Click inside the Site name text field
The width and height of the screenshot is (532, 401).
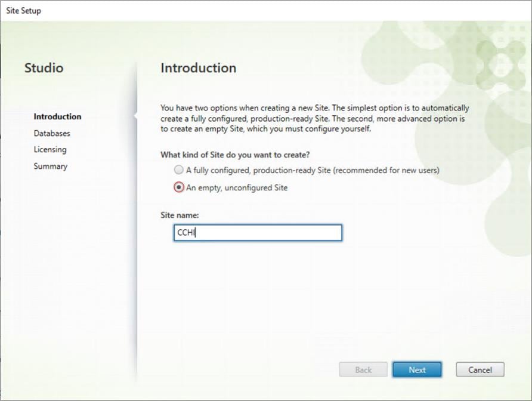(x=256, y=232)
